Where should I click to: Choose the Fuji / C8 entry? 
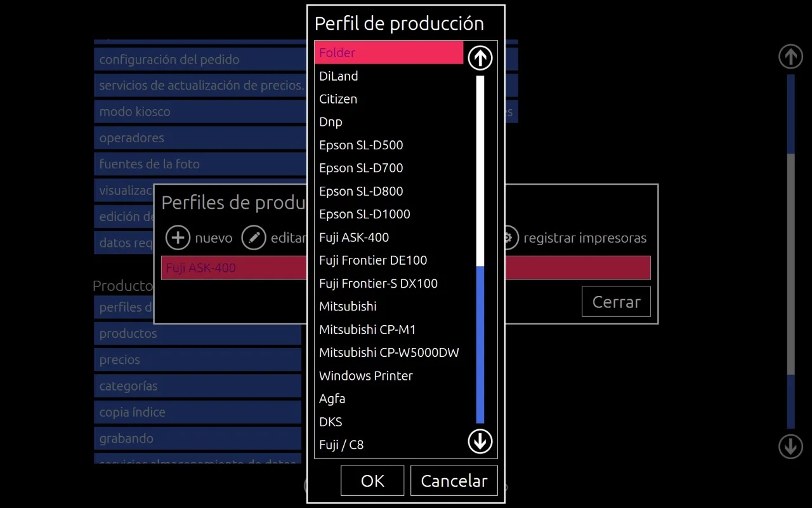(x=389, y=445)
